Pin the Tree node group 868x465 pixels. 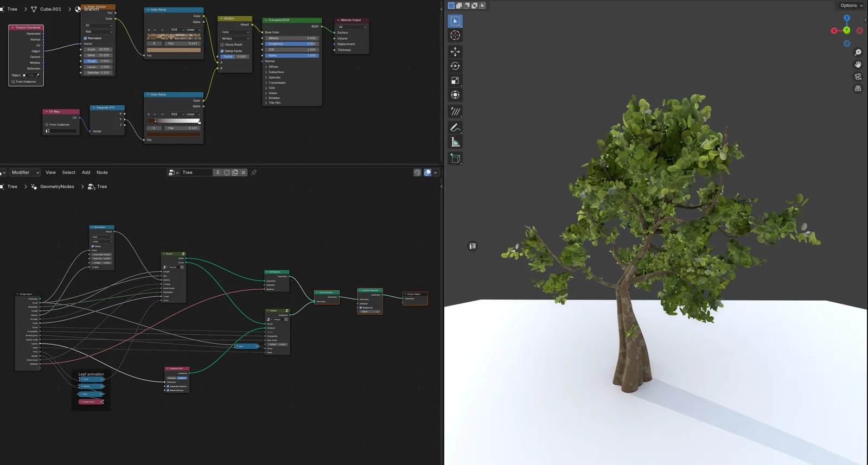coord(253,173)
